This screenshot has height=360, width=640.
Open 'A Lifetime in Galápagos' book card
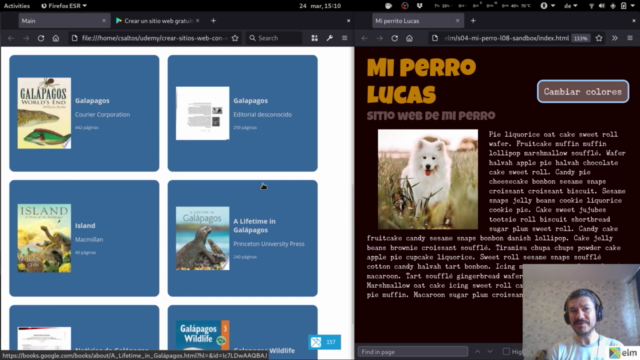coord(242,238)
